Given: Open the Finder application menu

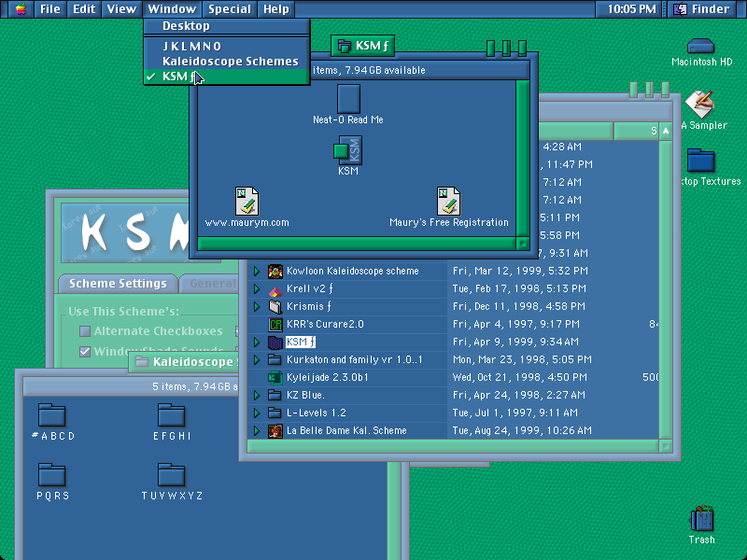Looking at the screenshot, I should tap(703, 9).
